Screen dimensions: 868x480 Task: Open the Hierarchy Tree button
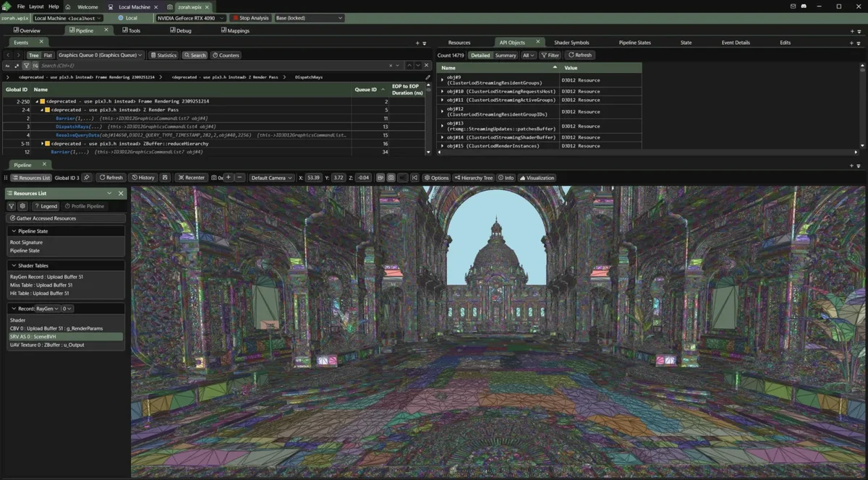473,178
